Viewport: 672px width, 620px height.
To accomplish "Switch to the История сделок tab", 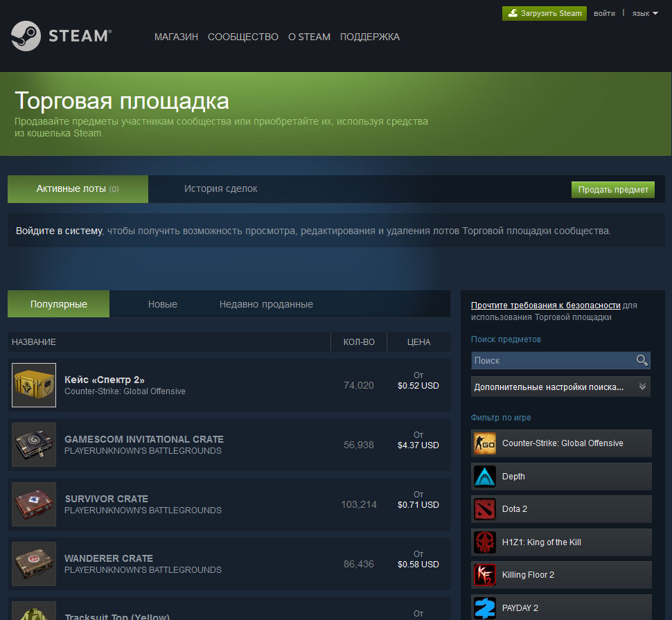I will tap(221, 189).
